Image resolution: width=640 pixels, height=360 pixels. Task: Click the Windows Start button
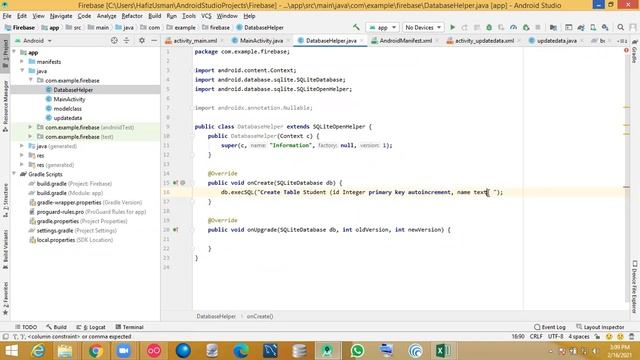pos(11,351)
